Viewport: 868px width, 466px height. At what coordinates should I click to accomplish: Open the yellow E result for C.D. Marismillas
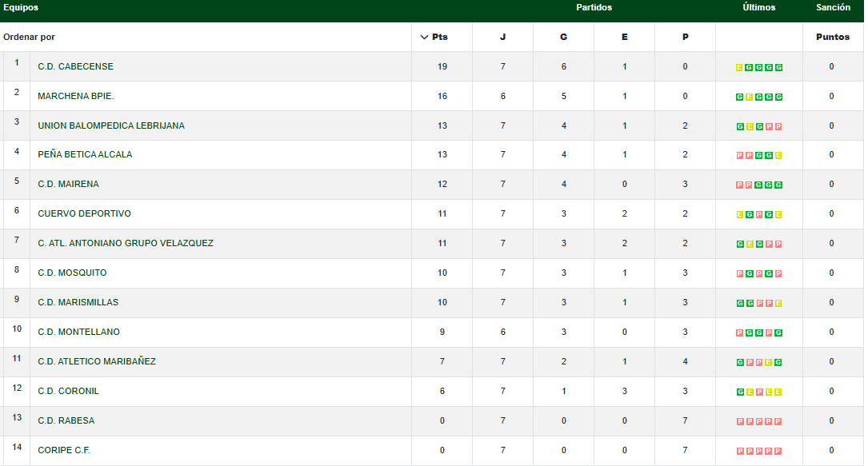click(x=778, y=304)
